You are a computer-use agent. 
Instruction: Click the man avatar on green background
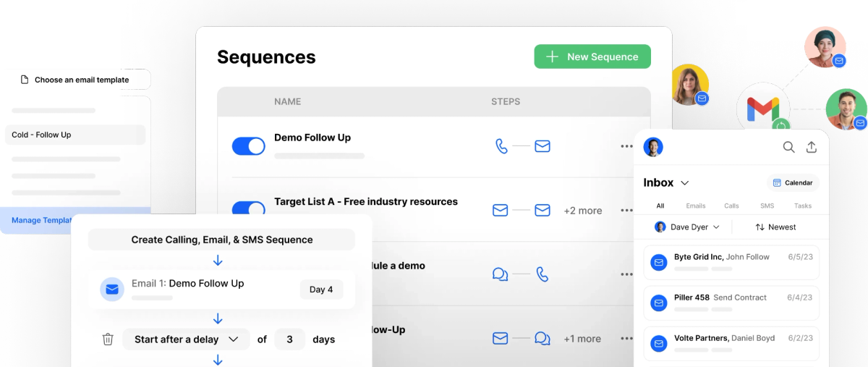coord(846,109)
